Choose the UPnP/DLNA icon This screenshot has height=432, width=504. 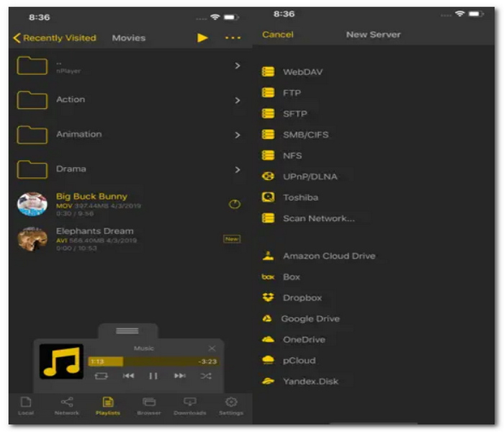pos(268,176)
